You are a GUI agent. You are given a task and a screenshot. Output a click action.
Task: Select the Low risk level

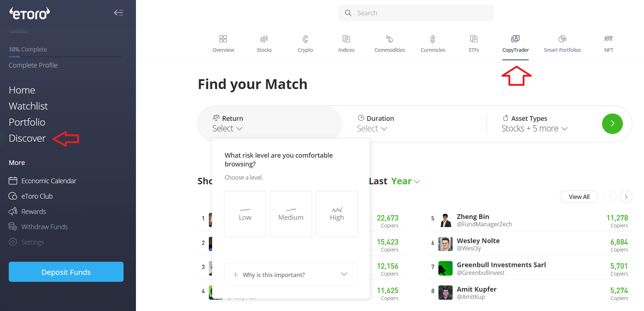click(x=245, y=214)
